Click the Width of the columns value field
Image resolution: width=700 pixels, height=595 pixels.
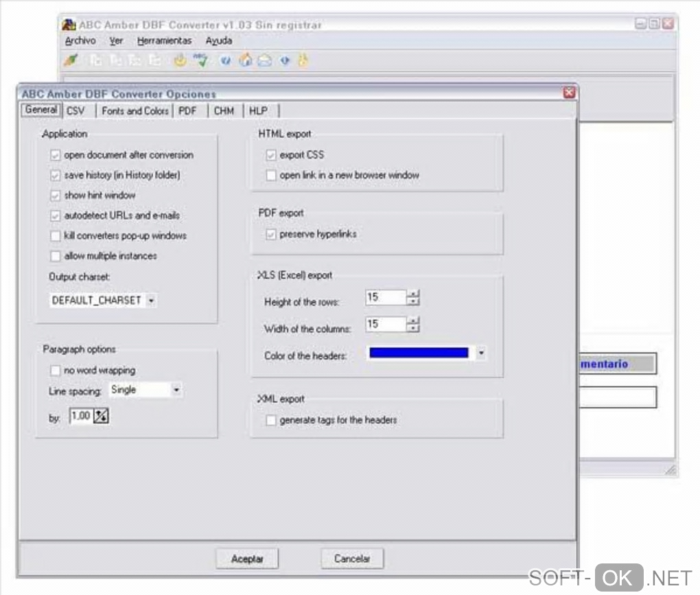pos(386,325)
